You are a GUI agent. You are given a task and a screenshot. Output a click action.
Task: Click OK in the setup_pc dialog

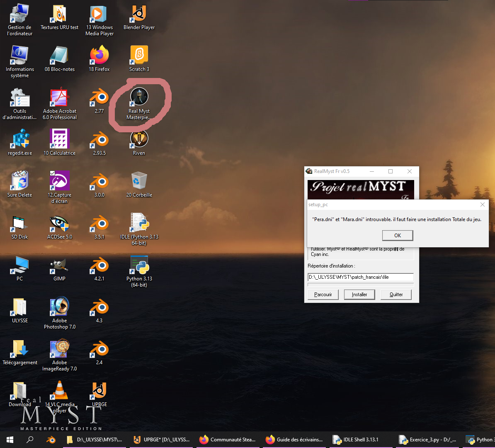point(398,235)
